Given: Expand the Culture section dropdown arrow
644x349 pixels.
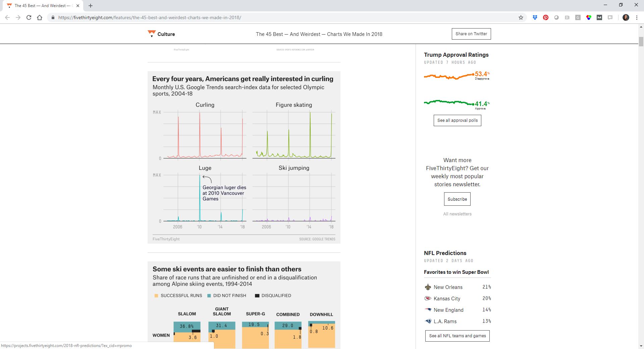Looking at the screenshot, I should 152,37.
